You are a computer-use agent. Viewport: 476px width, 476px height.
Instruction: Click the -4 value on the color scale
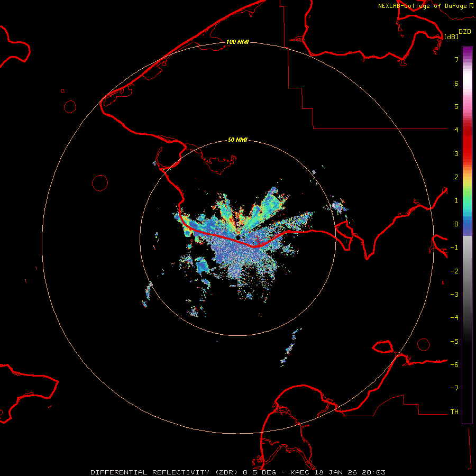click(x=454, y=318)
